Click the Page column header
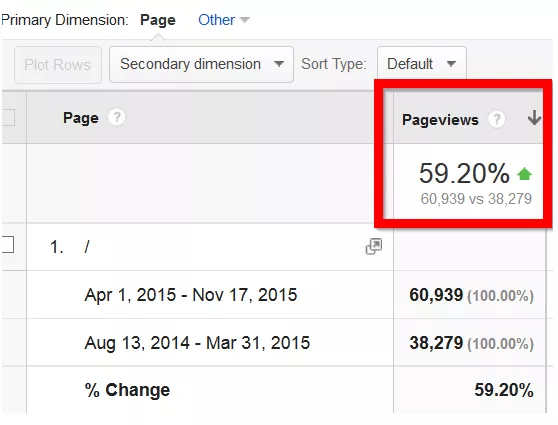Image resolution: width=558 pixels, height=425 pixels. click(x=81, y=118)
